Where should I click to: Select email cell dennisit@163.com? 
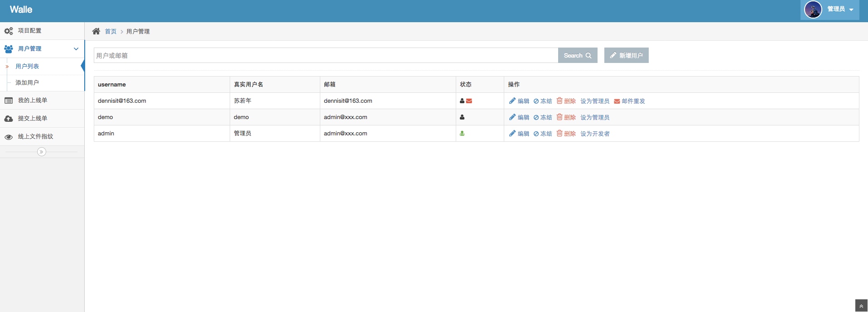pos(388,101)
